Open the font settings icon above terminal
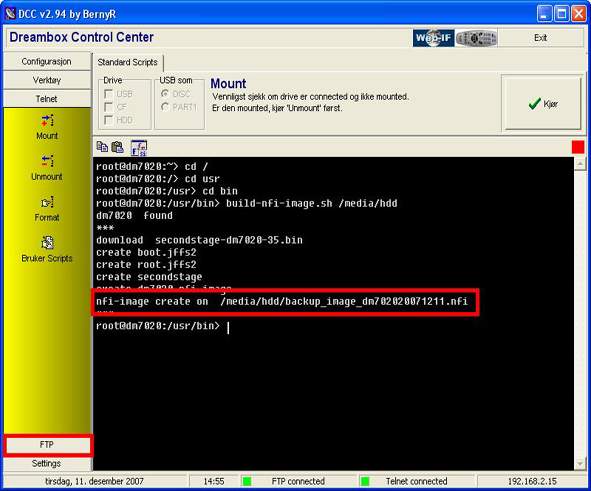Viewport: 591px width, 491px height. click(139, 148)
